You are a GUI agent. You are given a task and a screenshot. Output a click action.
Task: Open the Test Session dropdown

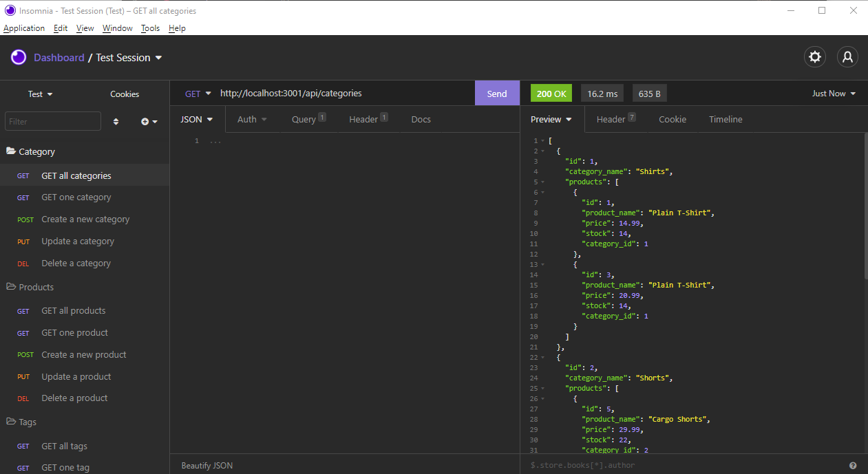pyautogui.click(x=129, y=58)
